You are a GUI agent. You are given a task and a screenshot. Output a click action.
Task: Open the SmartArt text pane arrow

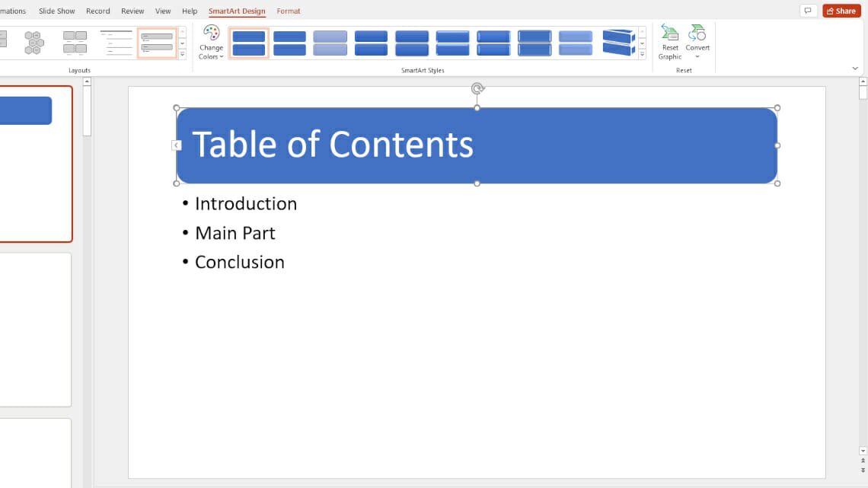pyautogui.click(x=177, y=145)
